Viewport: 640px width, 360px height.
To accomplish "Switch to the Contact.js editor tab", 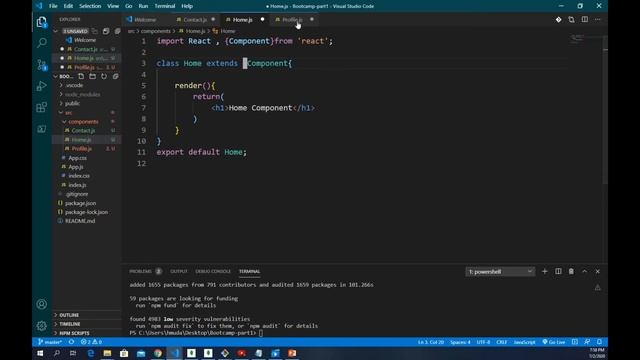I will pos(195,20).
